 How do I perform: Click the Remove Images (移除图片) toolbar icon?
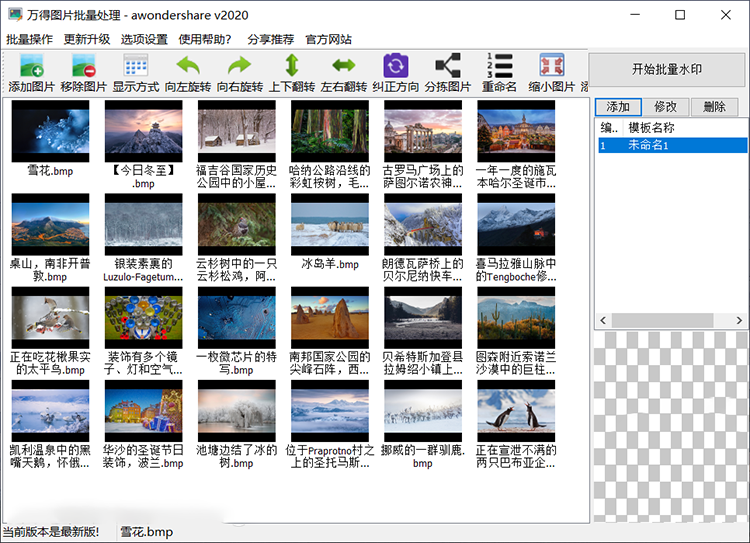click(84, 72)
